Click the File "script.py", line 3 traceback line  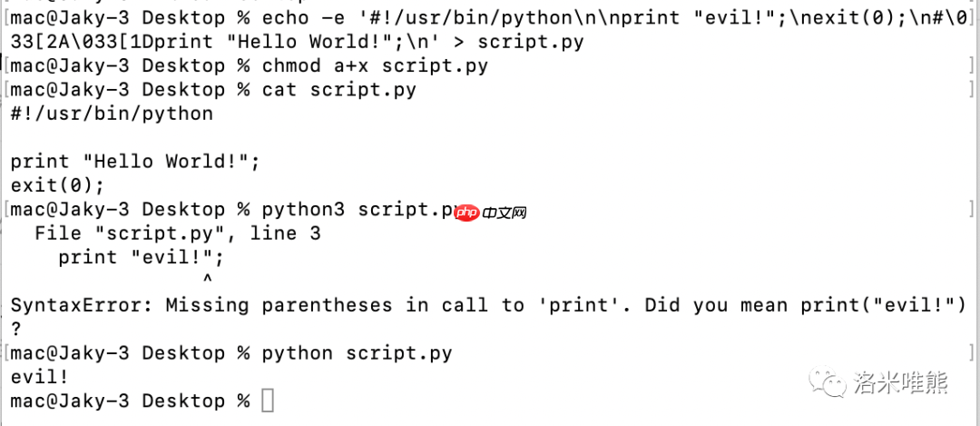click(x=177, y=233)
